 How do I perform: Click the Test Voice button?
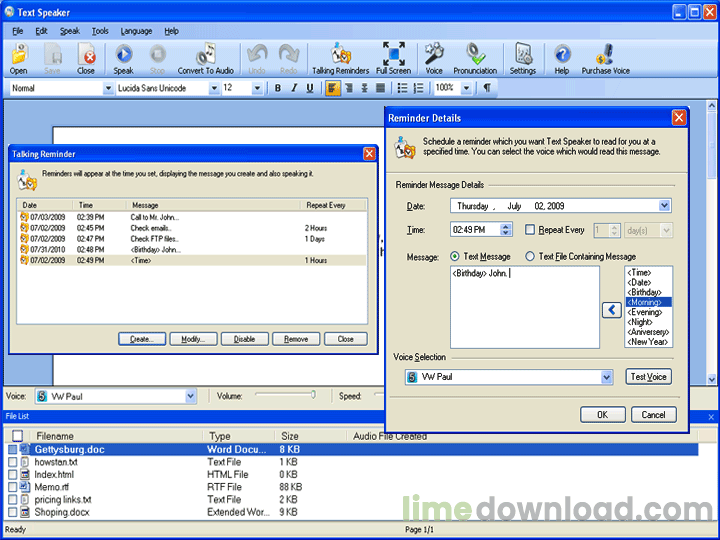pos(648,377)
